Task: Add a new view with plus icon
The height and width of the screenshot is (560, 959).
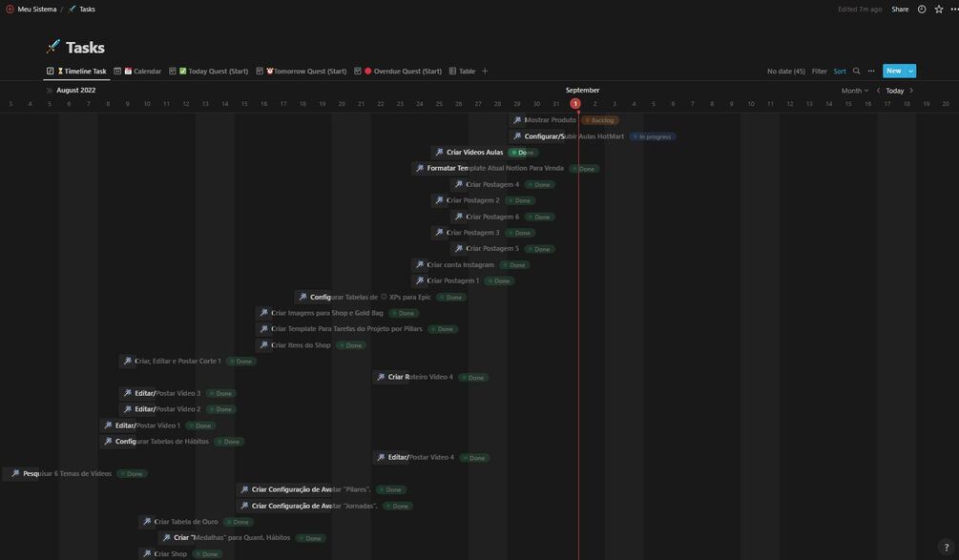Action: click(x=485, y=71)
